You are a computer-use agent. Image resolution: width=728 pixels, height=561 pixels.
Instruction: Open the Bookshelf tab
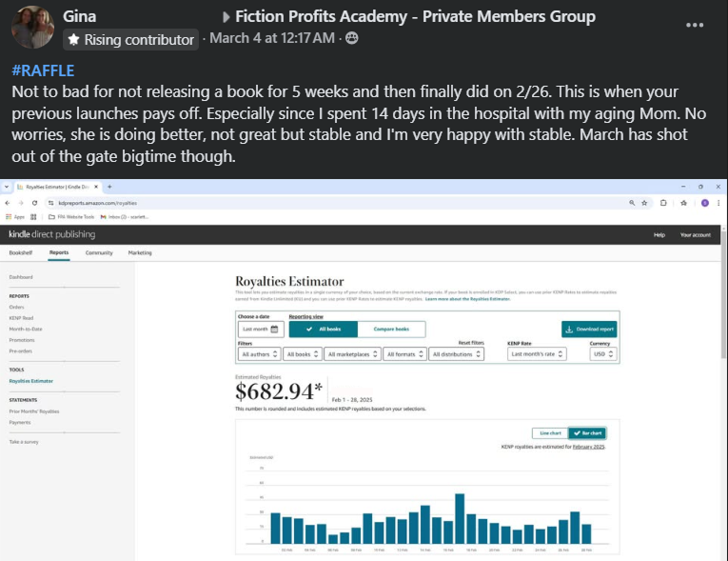pyautogui.click(x=20, y=252)
